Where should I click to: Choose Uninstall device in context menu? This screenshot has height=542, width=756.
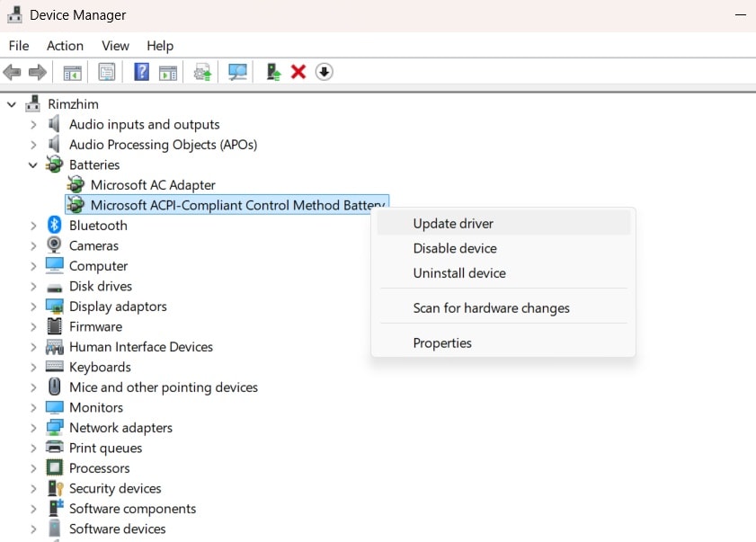point(503,273)
